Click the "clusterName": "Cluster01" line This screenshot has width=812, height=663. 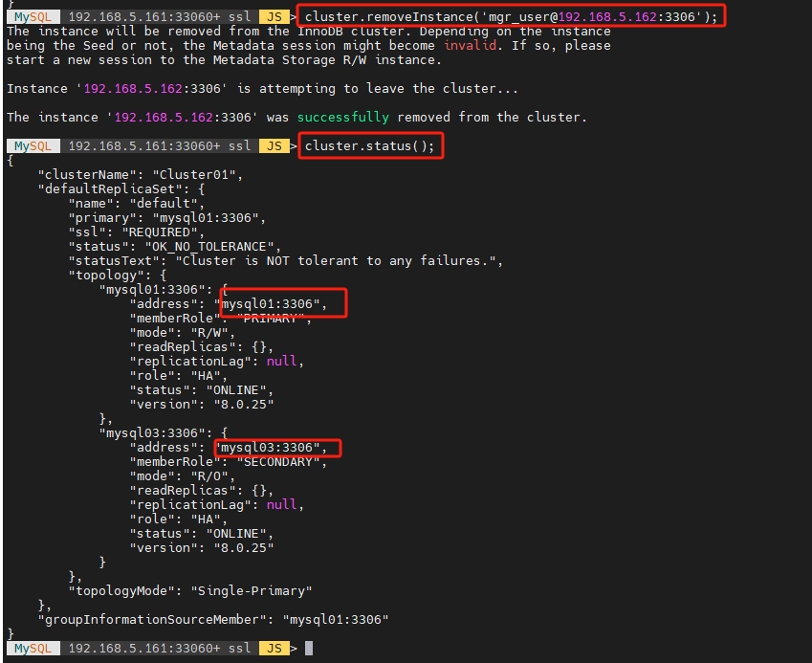[141, 174]
